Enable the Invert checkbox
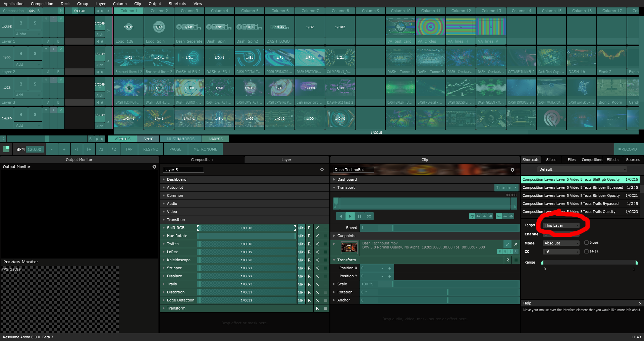The width and height of the screenshot is (644, 341). coord(586,243)
